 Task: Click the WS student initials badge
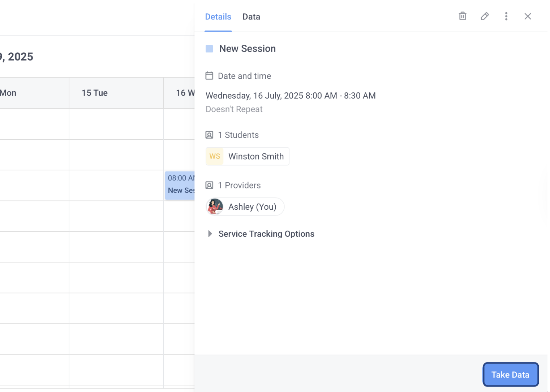tap(215, 156)
